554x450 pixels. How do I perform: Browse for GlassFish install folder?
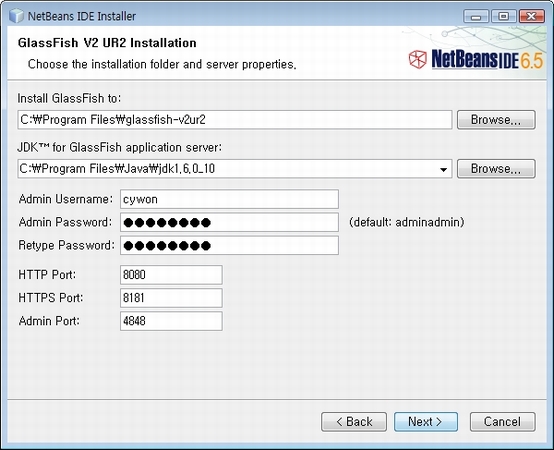coord(496,120)
